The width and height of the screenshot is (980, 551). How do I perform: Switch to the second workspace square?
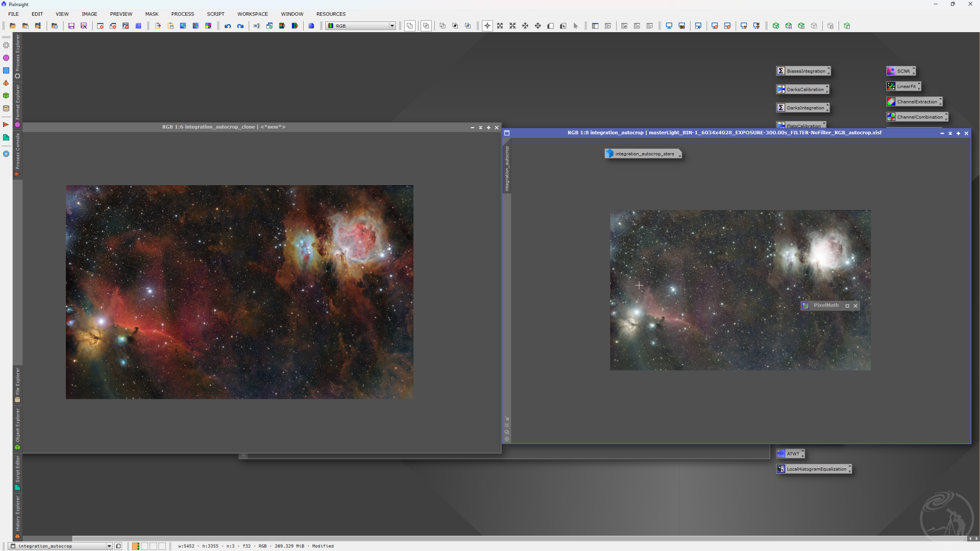tap(145, 546)
